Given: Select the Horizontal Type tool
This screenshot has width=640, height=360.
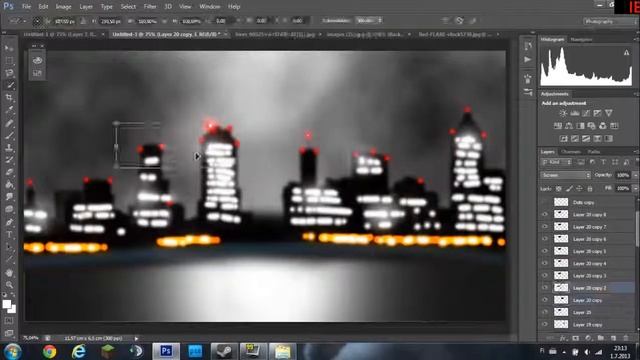Looking at the screenshot, I should [x=9, y=235].
